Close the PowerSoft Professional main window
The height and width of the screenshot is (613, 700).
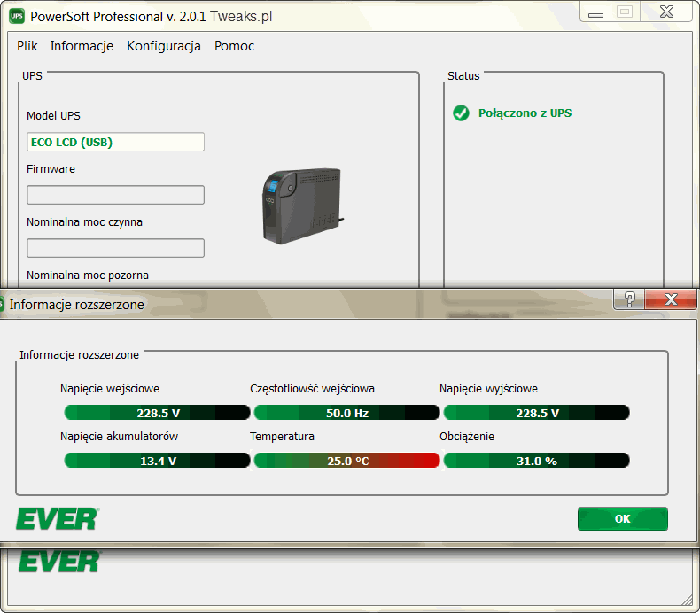pos(667,12)
